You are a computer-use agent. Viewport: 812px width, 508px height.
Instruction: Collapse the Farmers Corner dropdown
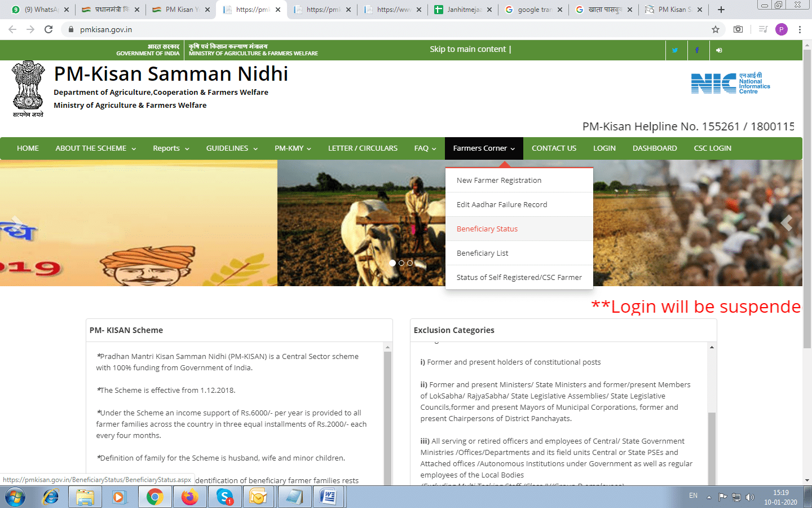(484, 148)
